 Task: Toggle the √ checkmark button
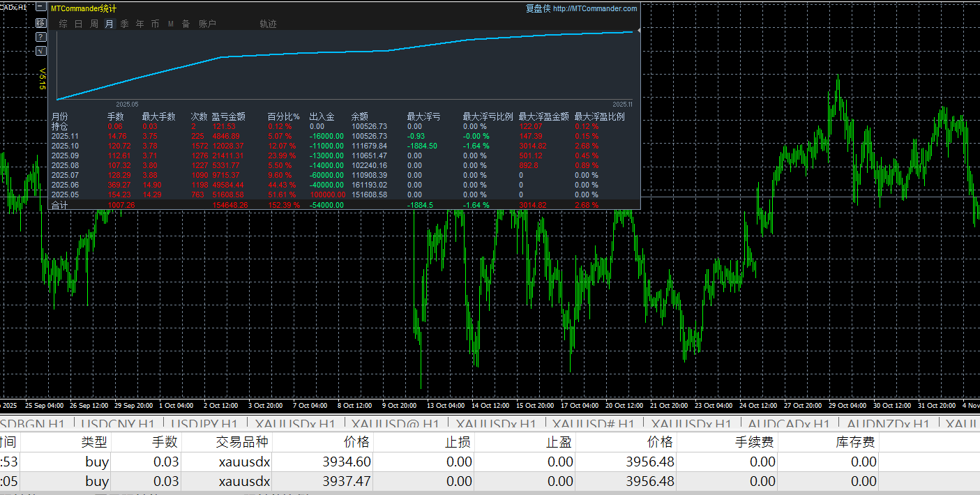point(40,51)
